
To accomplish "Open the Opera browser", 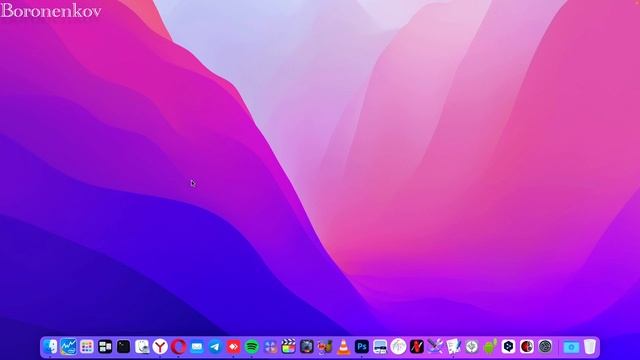I will point(178,347).
